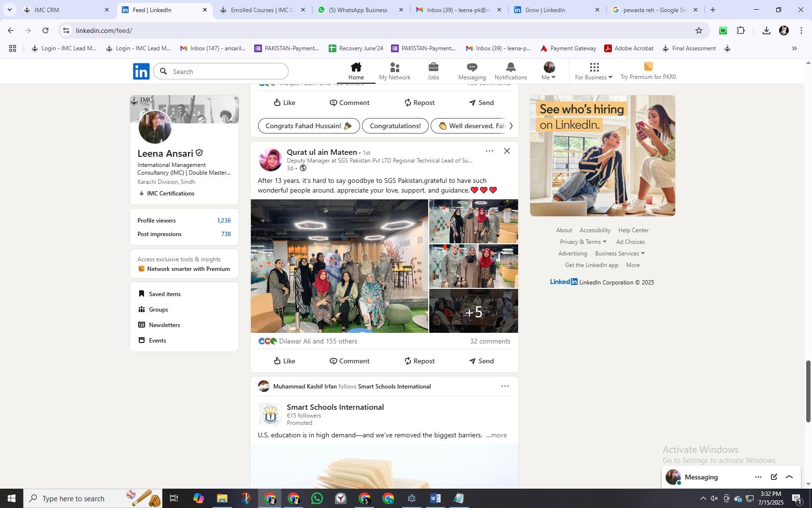Repost Qurat ul ain Mateen's post
Screen dimensions: 812x508
click(420, 361)
